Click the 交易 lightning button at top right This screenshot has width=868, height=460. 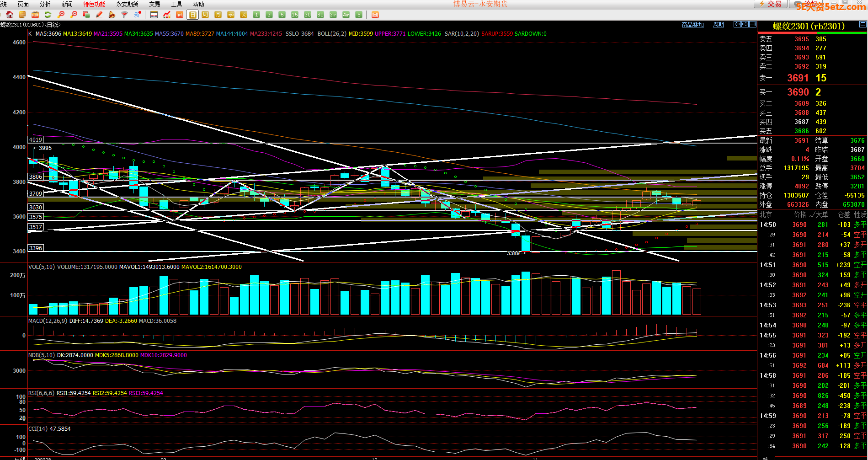771,4
